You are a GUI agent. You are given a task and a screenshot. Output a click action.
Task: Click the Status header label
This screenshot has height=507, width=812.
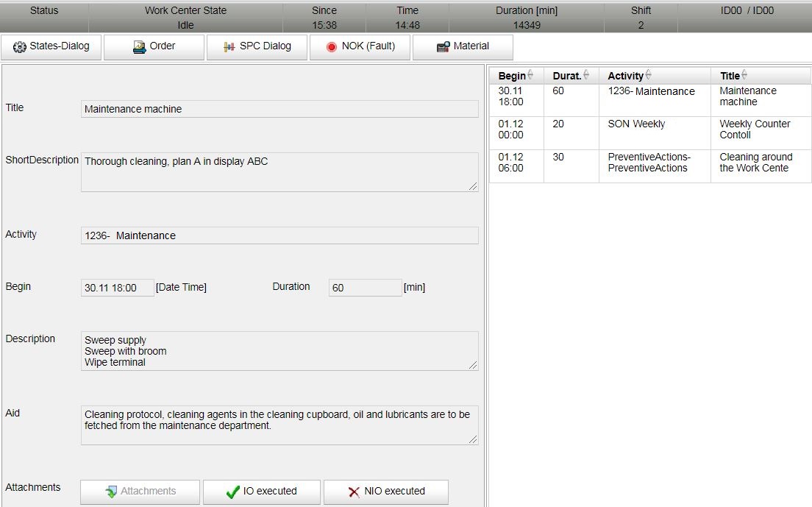(44, 10)
